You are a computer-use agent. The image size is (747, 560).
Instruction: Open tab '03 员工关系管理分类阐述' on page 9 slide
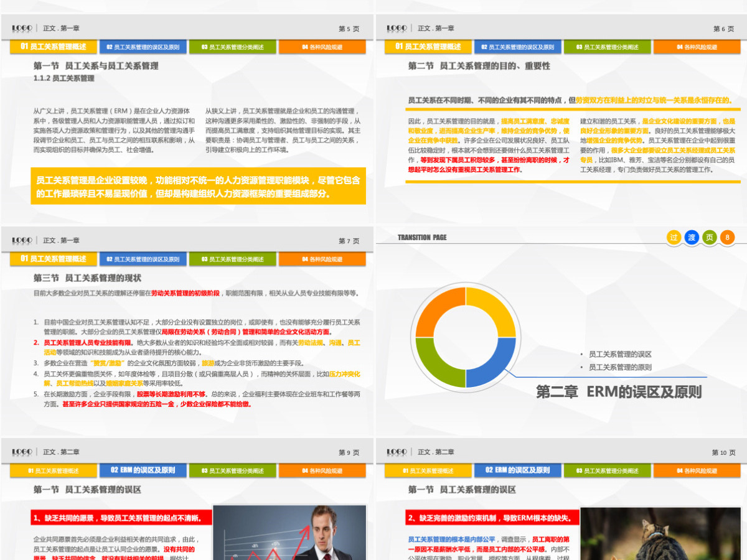coord(232,471)
